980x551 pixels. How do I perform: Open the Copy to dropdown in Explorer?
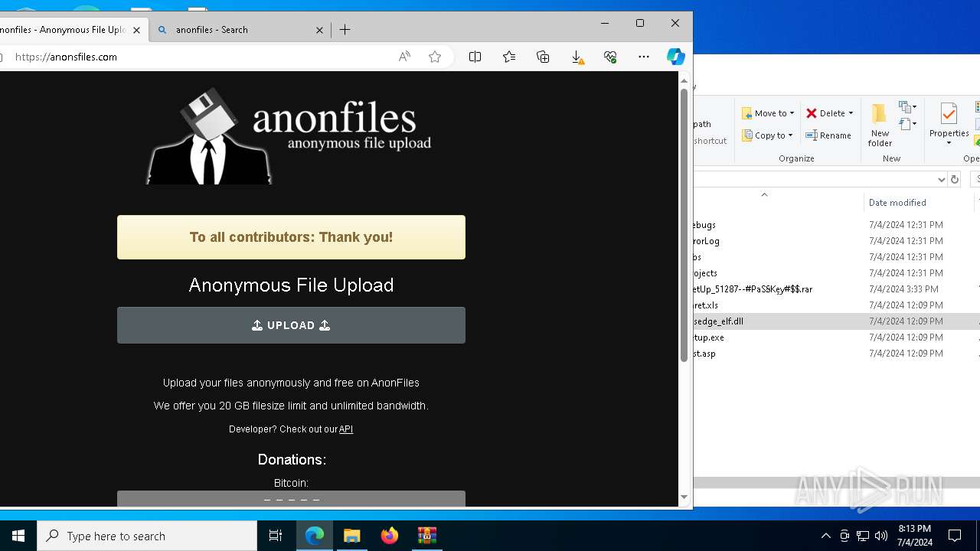coord(767,135)
